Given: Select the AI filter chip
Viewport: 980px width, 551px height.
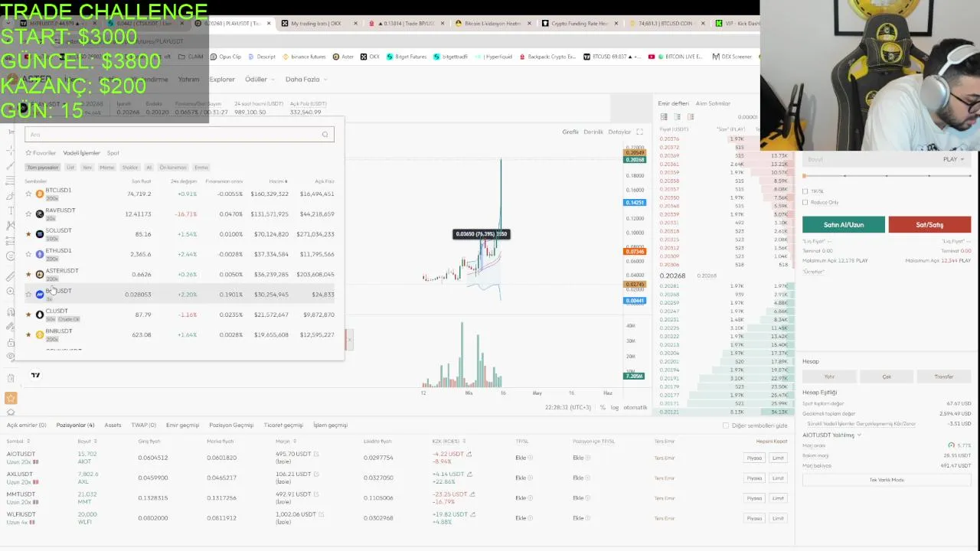Looking at the screenshot, I should 149,168.
